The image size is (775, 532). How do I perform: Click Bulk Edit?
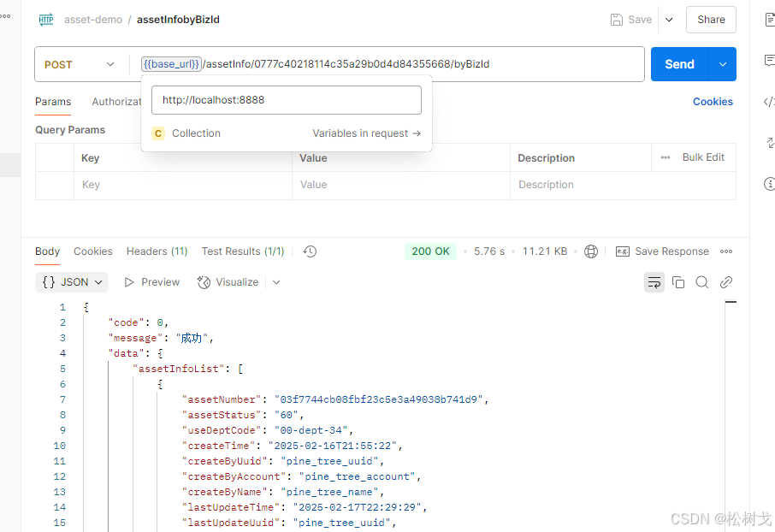point(703,157)
